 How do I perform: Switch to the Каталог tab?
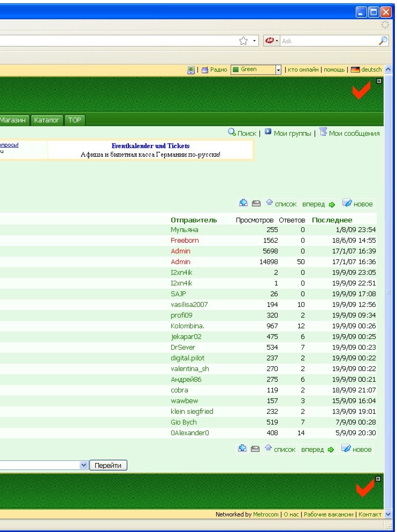click(x=47, y=120)
